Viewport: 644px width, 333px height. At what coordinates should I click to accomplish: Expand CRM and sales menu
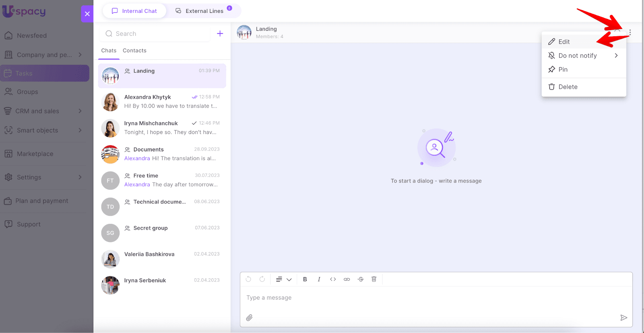tap(44, 111)
